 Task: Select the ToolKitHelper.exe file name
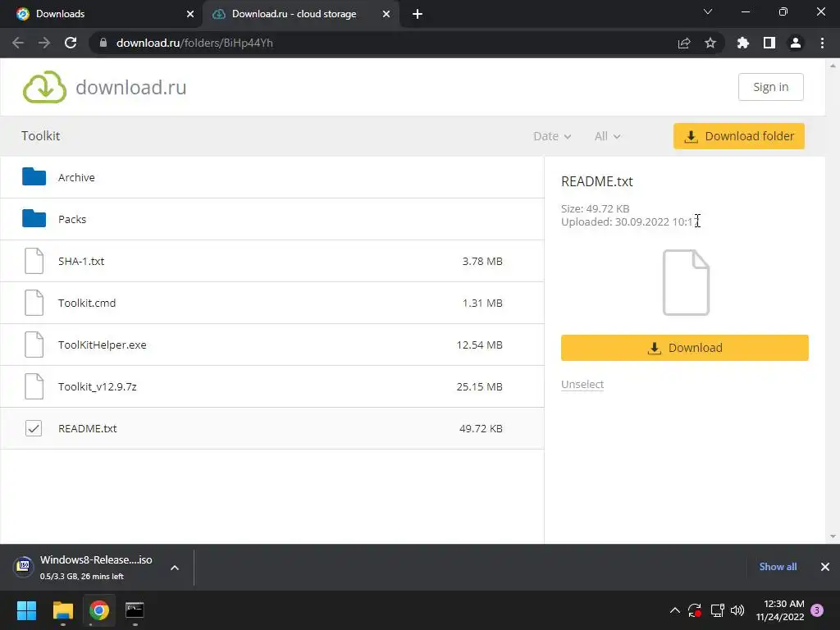pos(102,345)
